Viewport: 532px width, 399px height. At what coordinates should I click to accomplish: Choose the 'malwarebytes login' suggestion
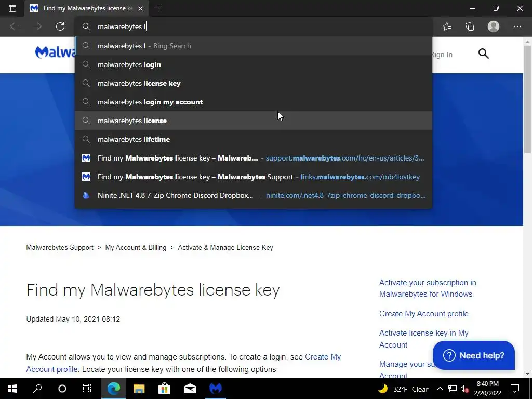(254, 64)
